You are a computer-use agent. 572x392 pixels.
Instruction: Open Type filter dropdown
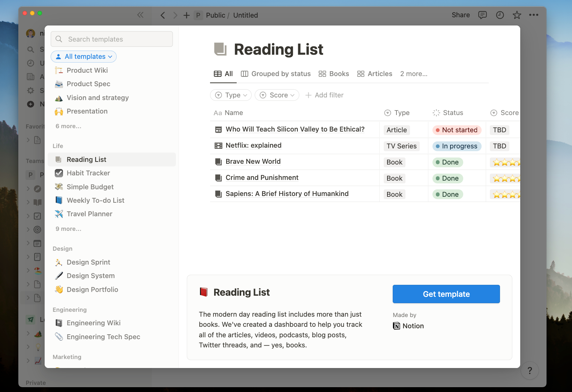231,95
